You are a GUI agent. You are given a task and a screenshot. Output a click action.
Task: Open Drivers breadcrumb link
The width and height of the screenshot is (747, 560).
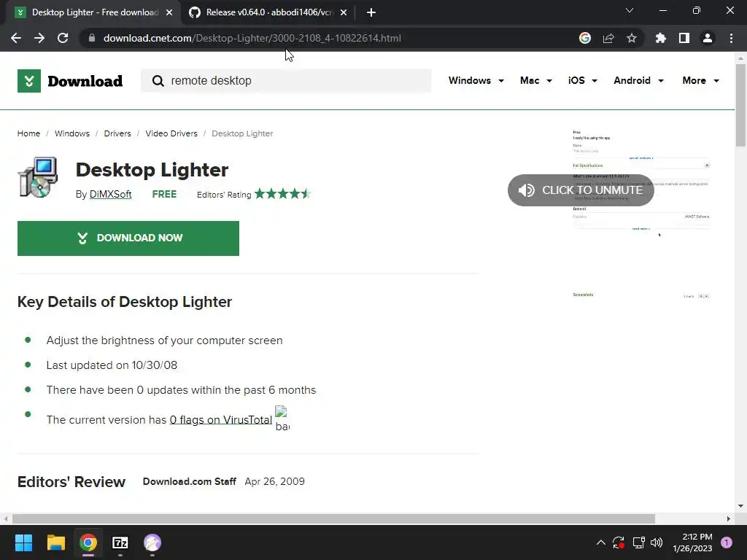pos(117,133)
